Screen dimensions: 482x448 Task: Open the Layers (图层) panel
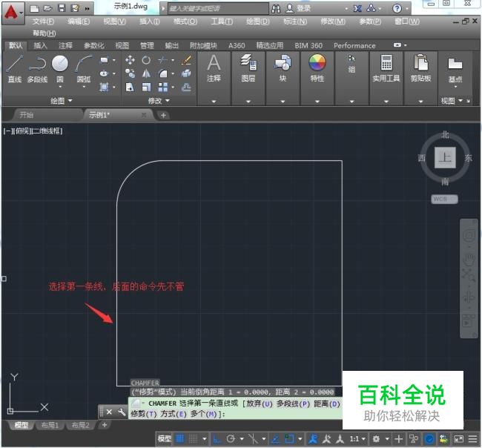248,68
